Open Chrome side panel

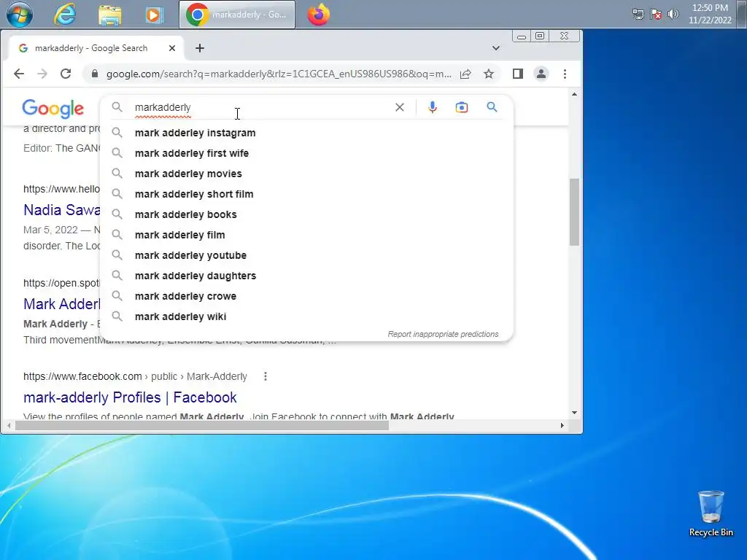tap(518, 74)
